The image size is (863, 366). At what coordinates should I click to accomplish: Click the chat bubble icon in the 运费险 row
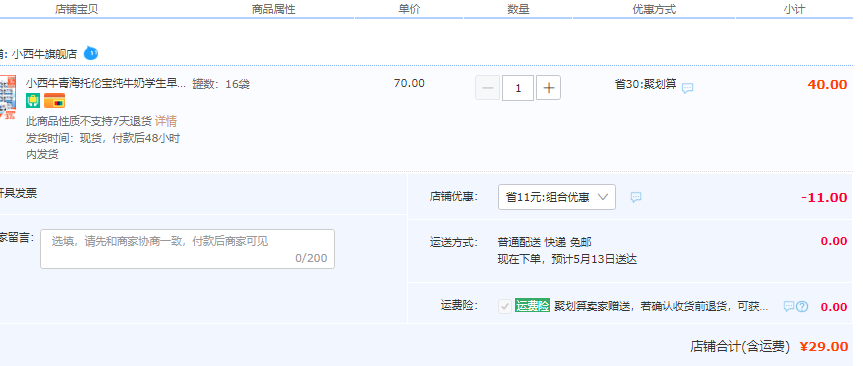click(789, 307)
